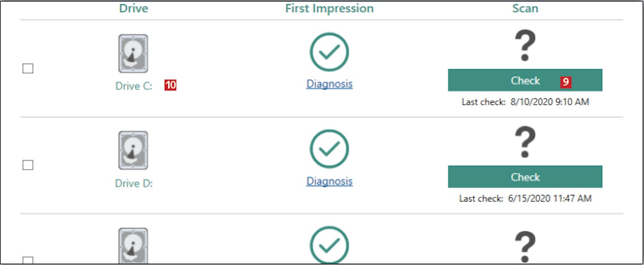644x265 pixels.
Task: Select the Drive D row checkbox
Action: [x=28, y=165]
